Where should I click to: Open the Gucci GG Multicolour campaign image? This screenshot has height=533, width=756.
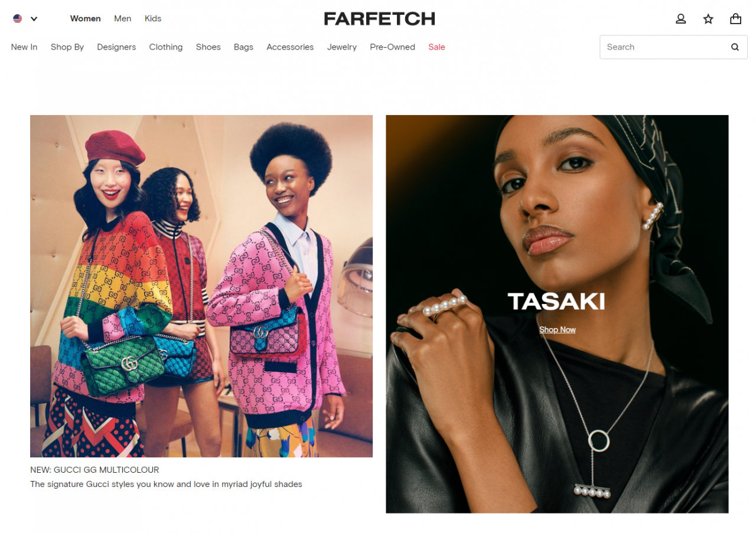(201, 286)
